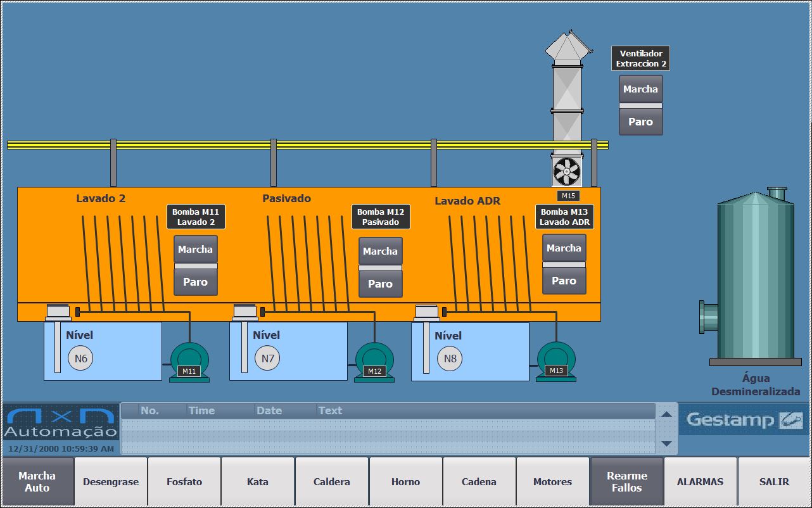The width and height of the screenshot is (812, 508).
Task: Stop Bomba M13 Lavado ADR with Paro
Action: coord(564,281)
